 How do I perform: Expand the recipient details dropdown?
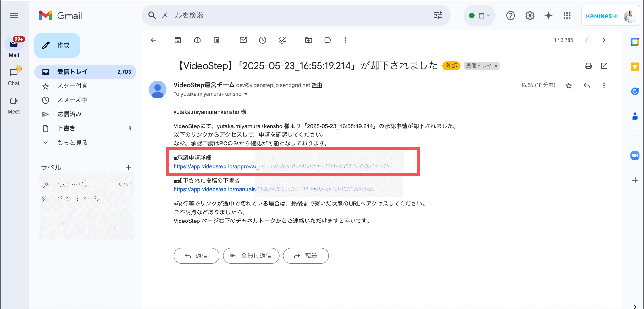(246, 94)
